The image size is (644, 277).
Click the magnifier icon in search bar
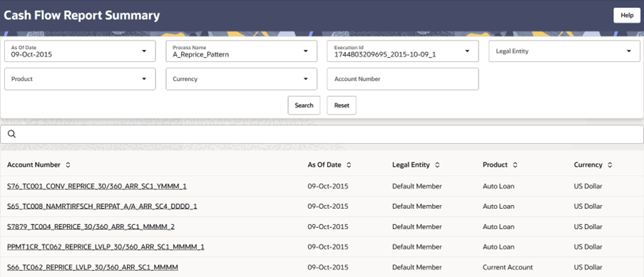point(12,134)
